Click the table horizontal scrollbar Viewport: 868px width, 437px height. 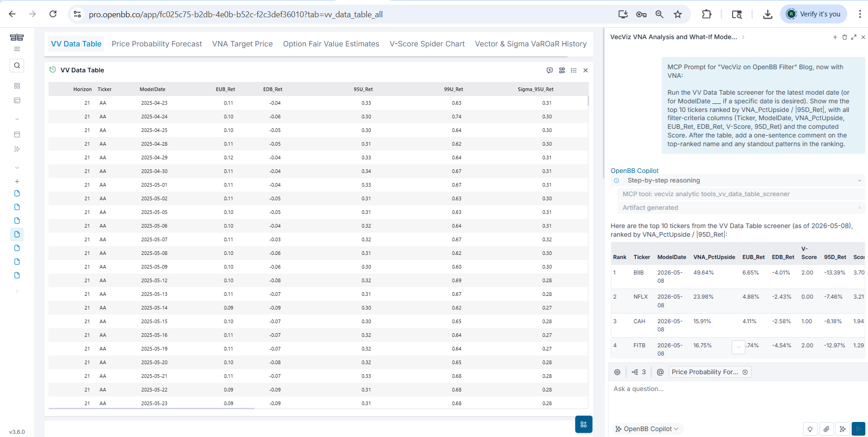[151, 409]
